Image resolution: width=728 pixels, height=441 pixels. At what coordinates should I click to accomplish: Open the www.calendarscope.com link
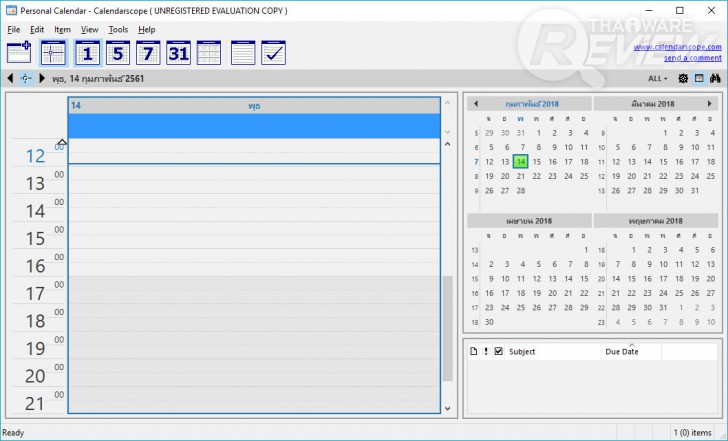[677, 47]
